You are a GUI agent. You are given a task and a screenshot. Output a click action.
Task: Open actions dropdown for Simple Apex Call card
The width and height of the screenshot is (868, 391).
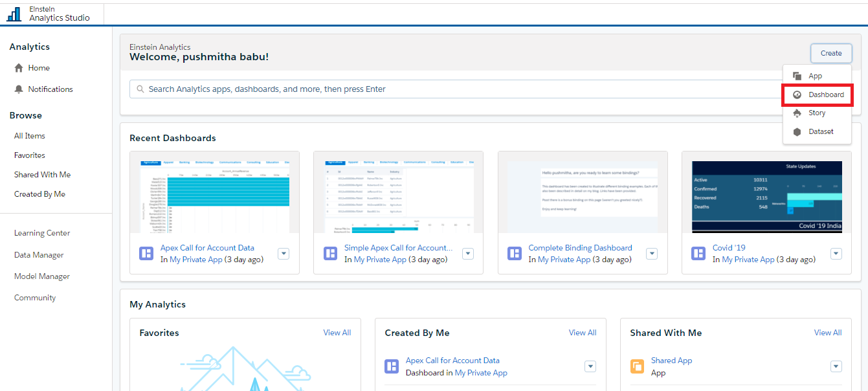click(x=468, y=254)
